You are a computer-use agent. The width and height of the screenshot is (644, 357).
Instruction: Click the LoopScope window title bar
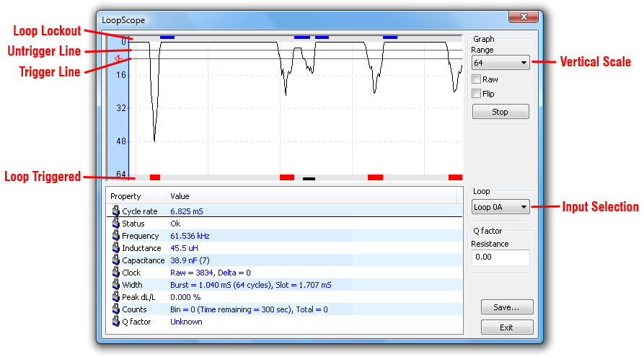coord(304,19)
